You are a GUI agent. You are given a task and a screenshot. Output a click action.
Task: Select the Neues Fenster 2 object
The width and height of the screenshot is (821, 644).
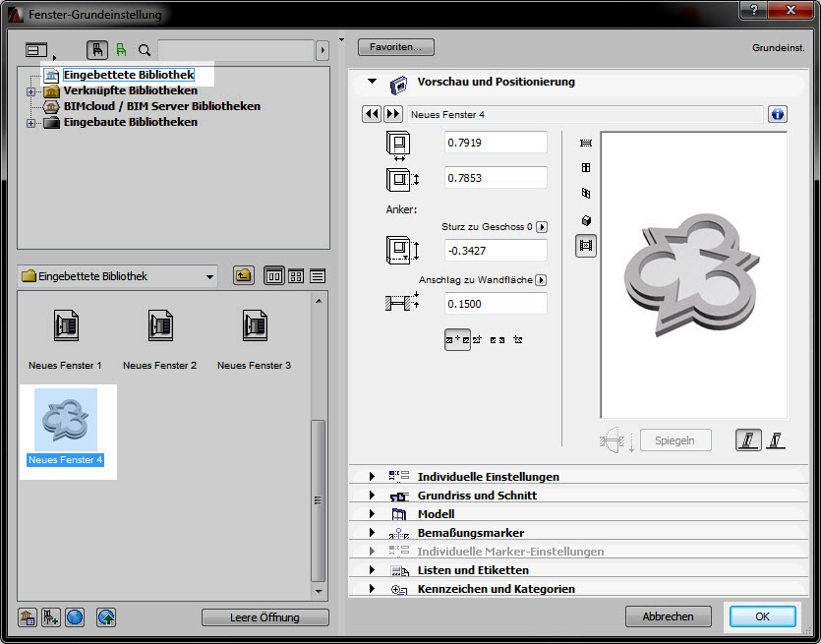click(159, 339)
